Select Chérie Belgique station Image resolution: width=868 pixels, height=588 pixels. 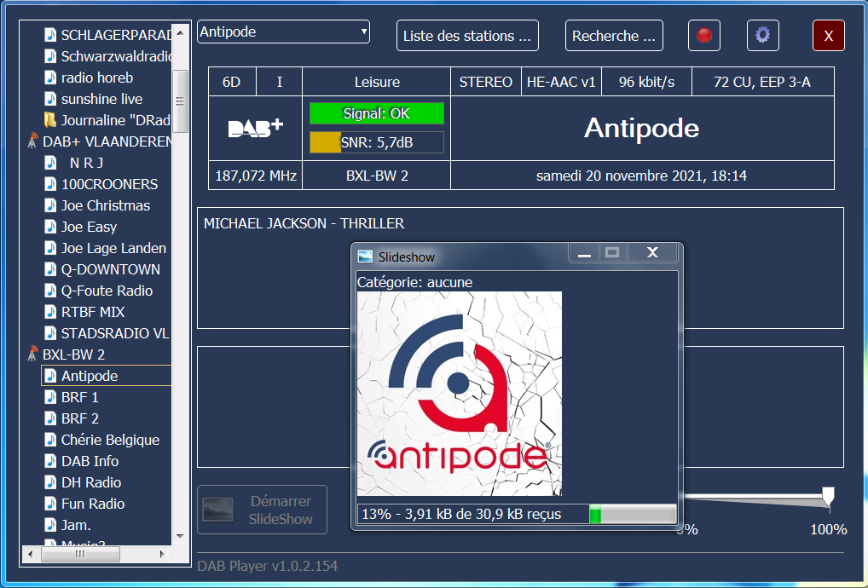[x=110, y=440]
